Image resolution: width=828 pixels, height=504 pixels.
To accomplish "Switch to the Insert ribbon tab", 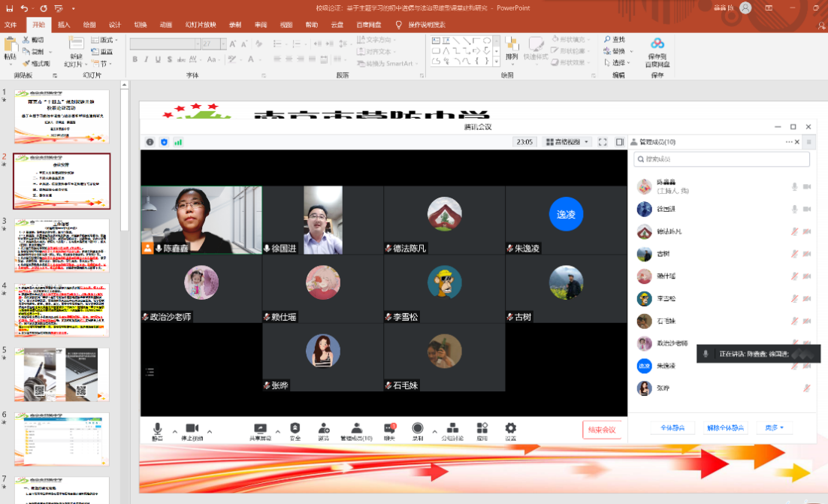I will (64, 25).
